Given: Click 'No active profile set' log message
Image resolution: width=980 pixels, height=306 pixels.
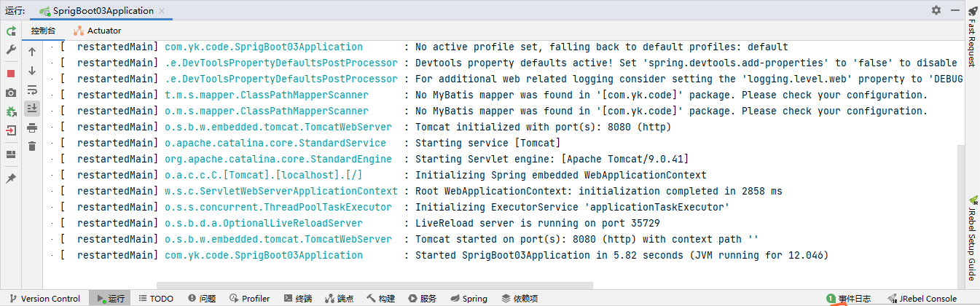Looking at the screenshot, I should [602, 47].
